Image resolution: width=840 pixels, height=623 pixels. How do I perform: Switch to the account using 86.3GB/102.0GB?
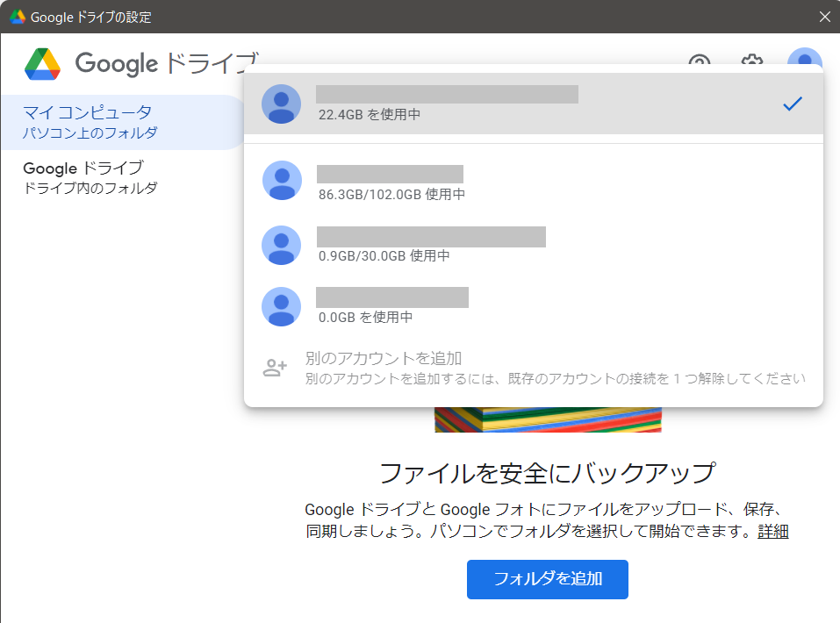(533, 181)
